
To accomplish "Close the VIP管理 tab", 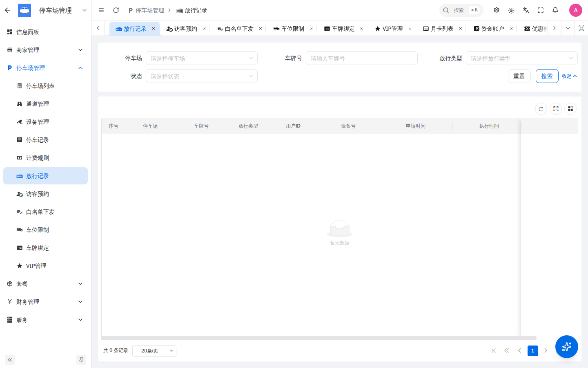I will (410, 29).
